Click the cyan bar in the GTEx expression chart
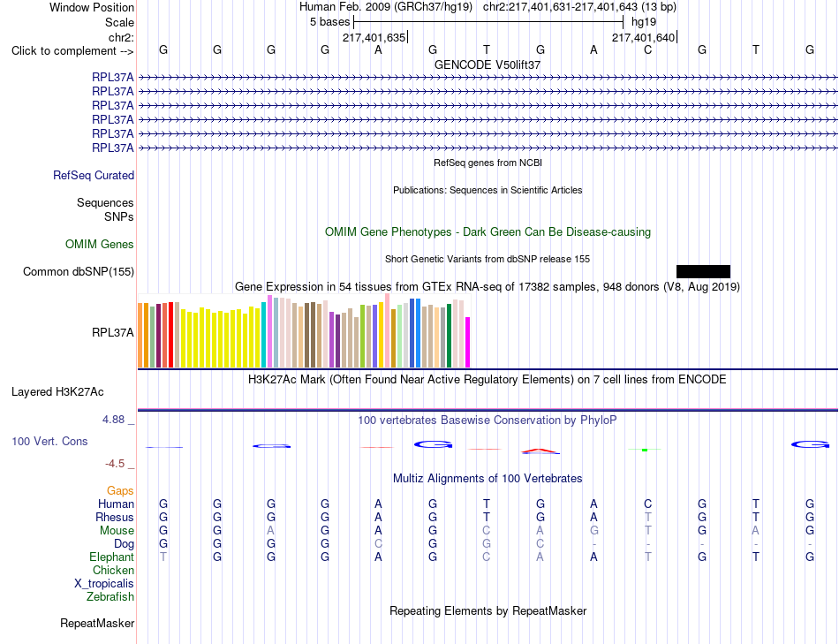 263,335
